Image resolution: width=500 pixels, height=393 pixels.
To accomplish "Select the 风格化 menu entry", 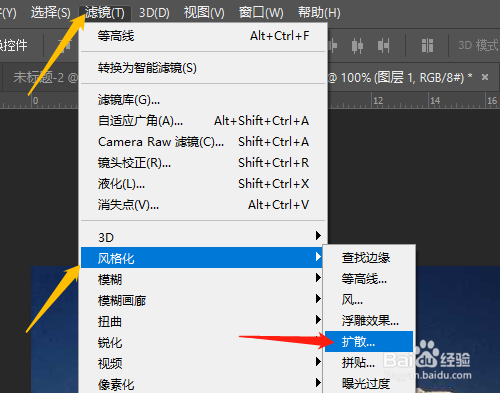I will (x=202, y=258).
